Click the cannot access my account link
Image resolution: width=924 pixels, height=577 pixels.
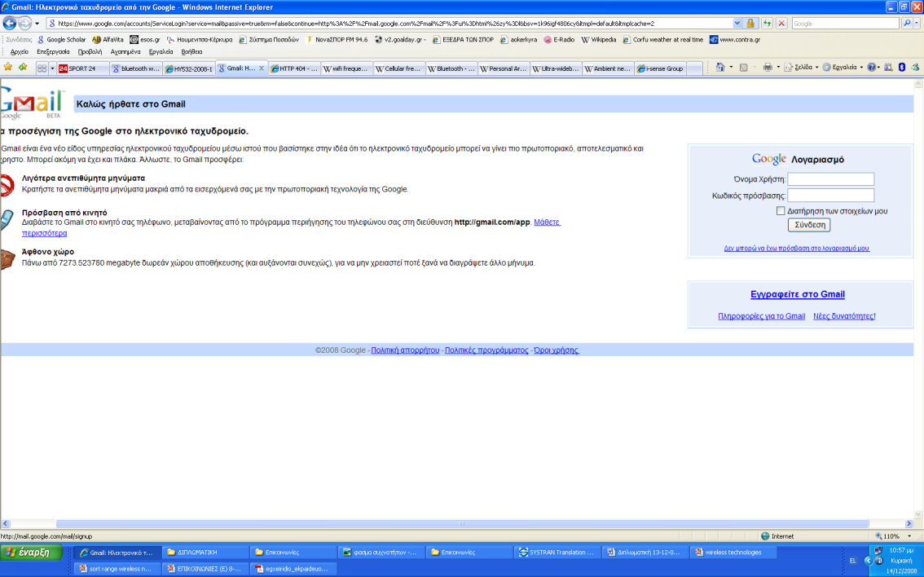click(796, 248)
